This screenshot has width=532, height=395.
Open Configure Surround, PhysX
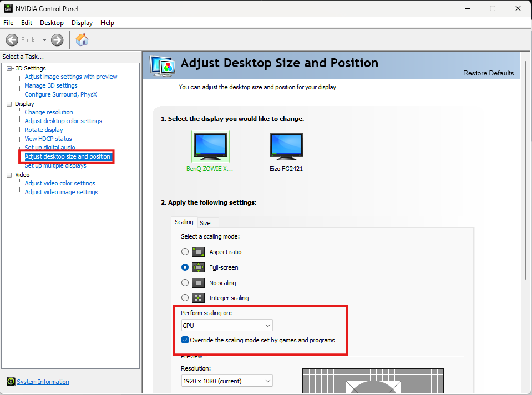pos(60,94)
